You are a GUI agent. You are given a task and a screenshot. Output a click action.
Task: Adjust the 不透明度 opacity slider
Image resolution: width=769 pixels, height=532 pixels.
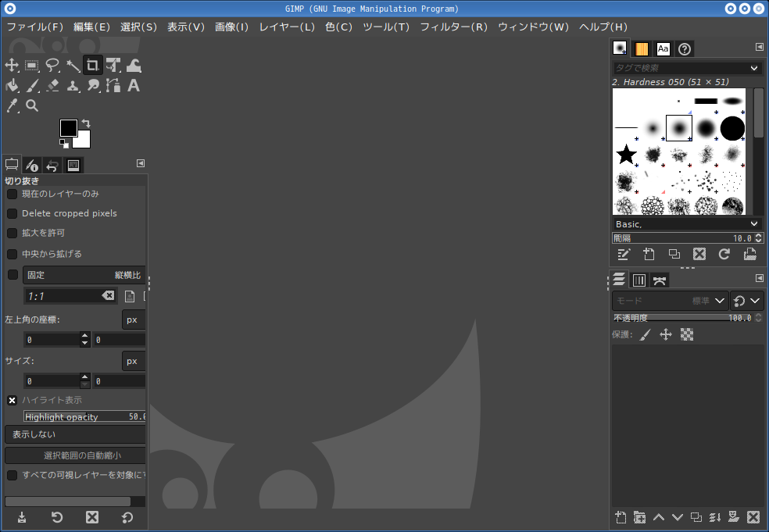[683, 318]
